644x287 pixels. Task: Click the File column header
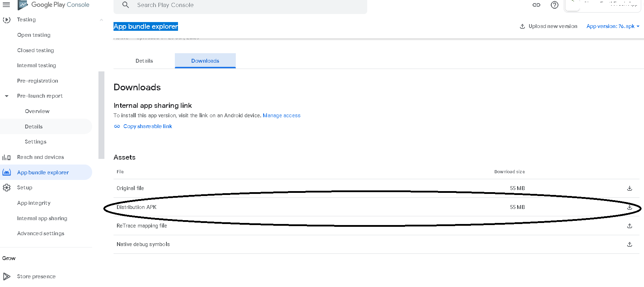120,172
